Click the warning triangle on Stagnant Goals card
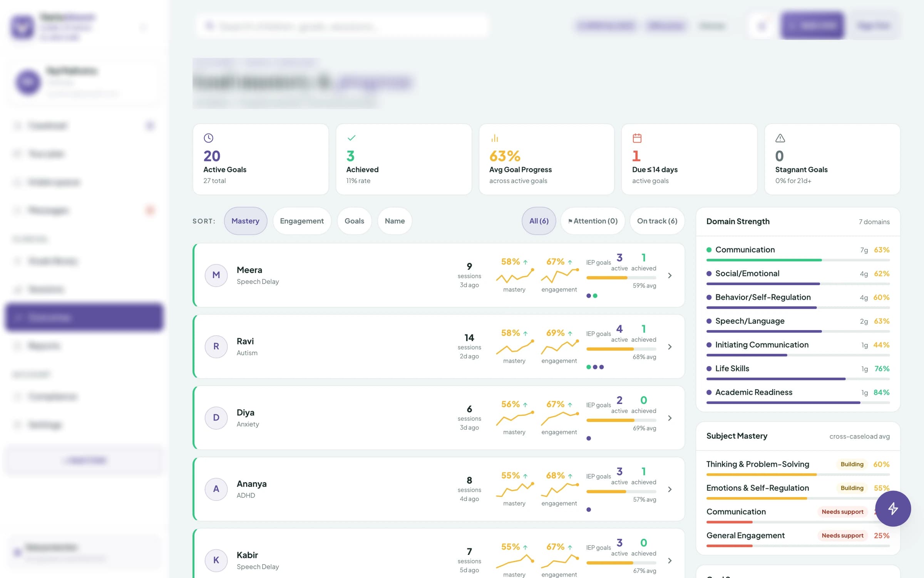The width and height of the screenshot is (924, 578). [780, 138]
